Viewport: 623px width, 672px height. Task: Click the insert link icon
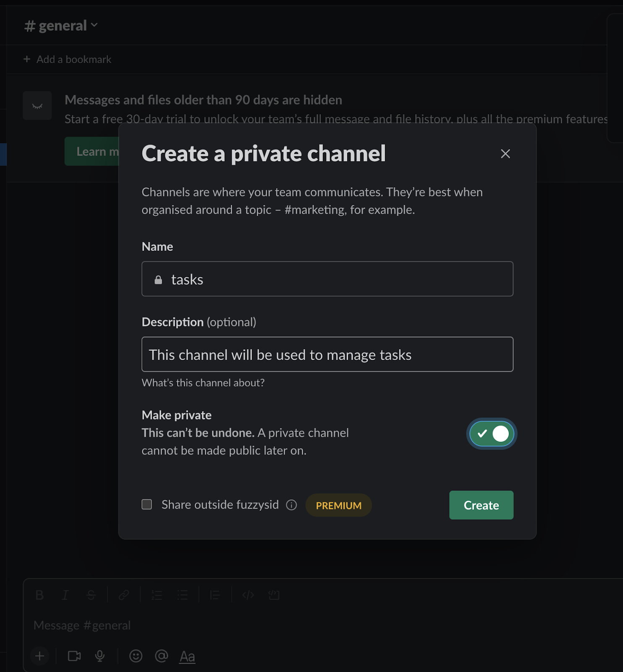(x=124, y=595)
